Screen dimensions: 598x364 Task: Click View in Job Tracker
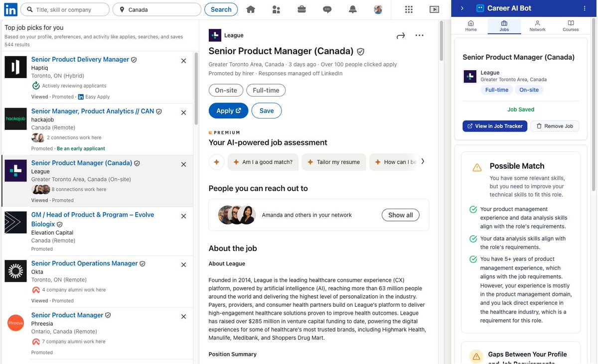tap(495, 126)
